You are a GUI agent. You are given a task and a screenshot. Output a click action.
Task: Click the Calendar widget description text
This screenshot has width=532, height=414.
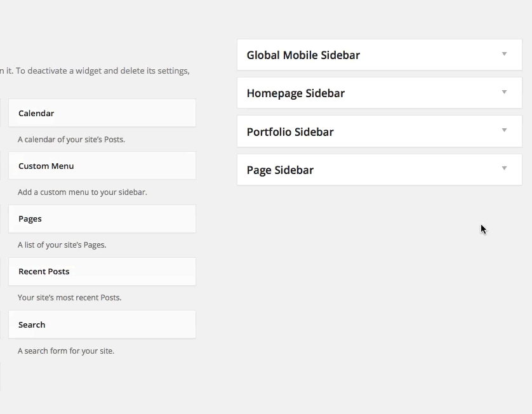tap(71, 139)
